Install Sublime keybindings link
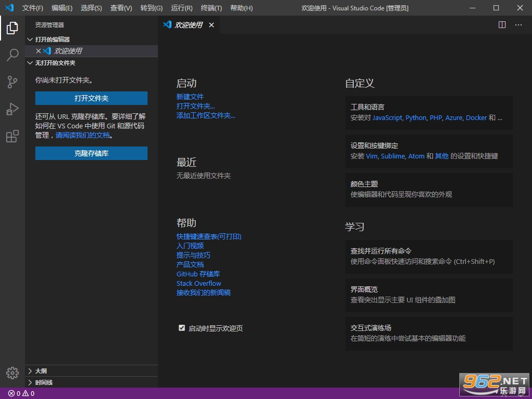The width and height of the screenshot is (532, 399). point(393,156)
